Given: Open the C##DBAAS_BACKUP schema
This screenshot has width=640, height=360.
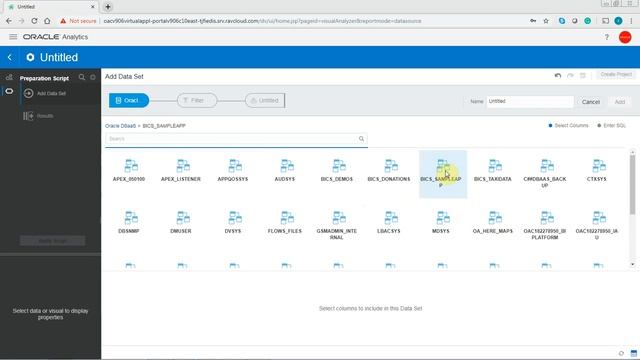Looking at the screenshot, I should coord(545,173).
